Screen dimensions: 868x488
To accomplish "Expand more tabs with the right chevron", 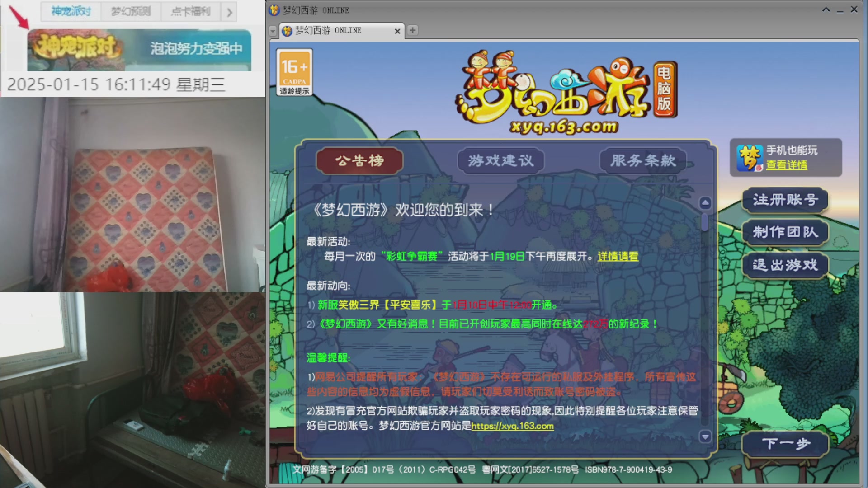I will point(229,12).
